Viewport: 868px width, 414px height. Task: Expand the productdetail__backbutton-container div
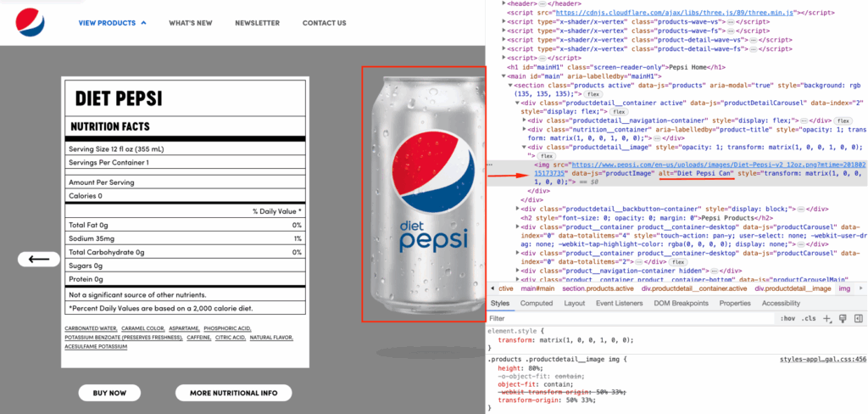[518, 209]
